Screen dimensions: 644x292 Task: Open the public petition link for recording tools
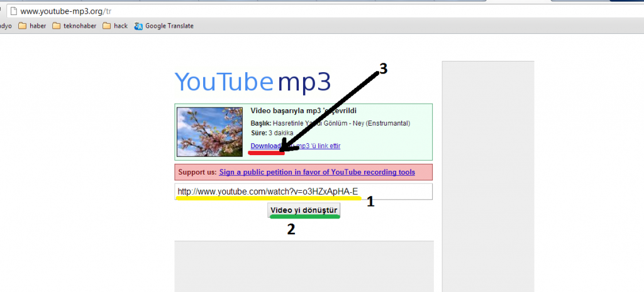click(317, 172)
